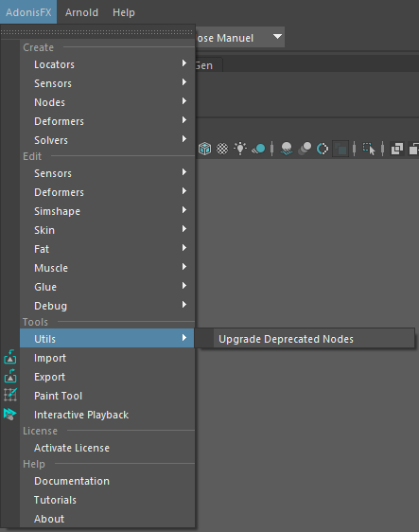This screenshot has height=532, width=419.
Task: Open the Fat submenu
Action: (x=107, y=249)
